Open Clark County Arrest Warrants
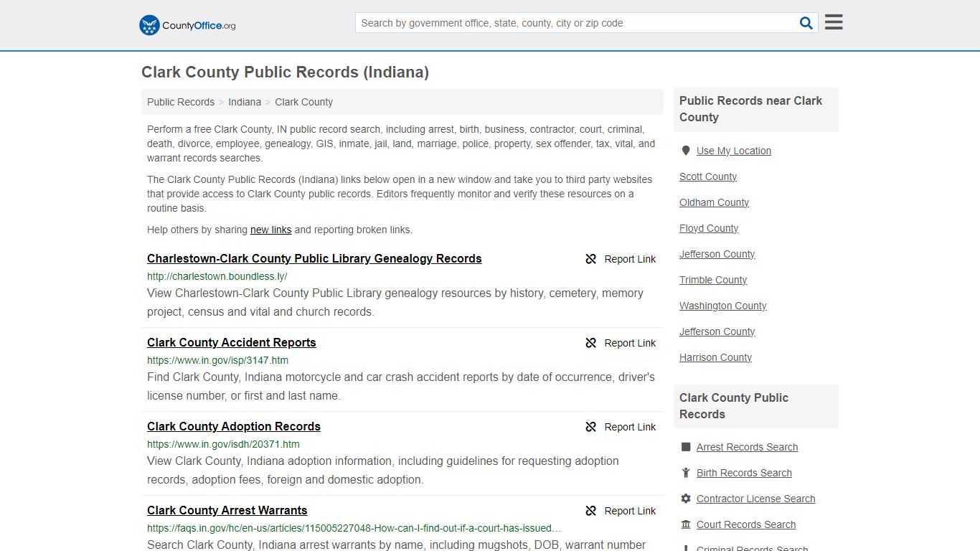Viewport: 980px width, 551px height. point(227,510)
